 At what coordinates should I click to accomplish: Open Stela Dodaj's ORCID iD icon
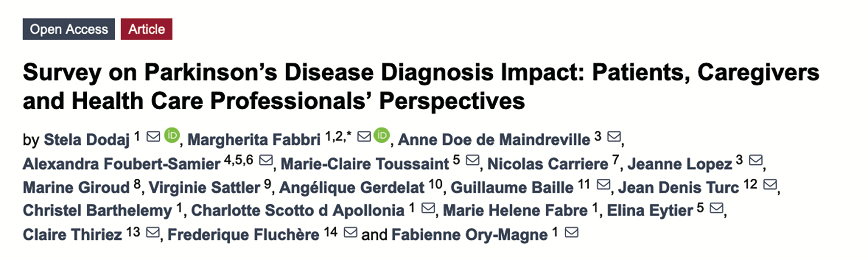click(171, 135)
